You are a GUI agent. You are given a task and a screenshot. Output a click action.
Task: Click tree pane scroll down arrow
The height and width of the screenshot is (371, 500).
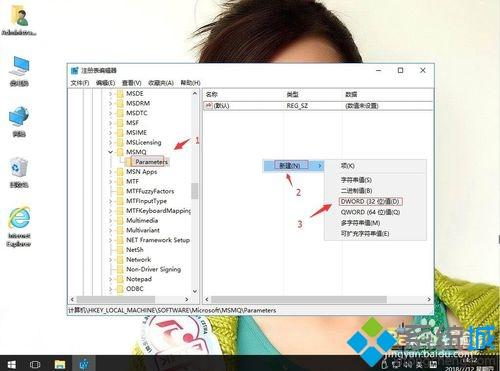pos(195,291)
